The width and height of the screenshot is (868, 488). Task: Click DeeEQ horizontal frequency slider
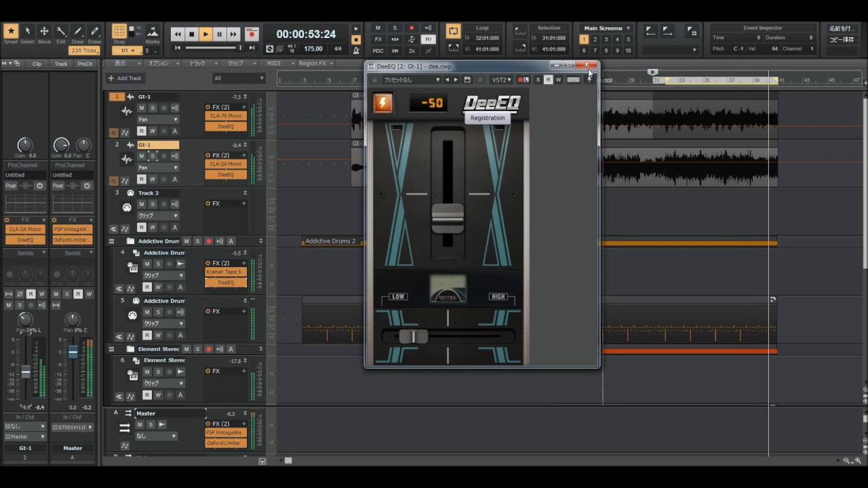click(413, 336)
